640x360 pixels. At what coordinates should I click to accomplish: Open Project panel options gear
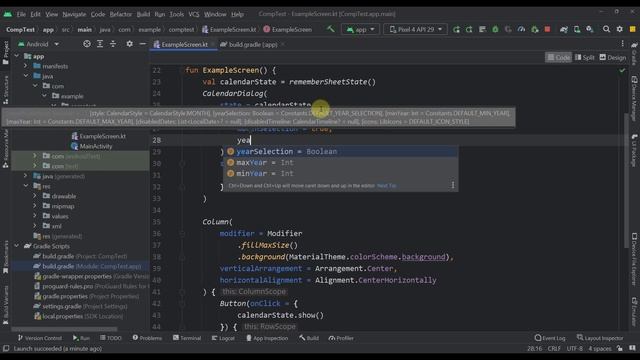(129, 44)
